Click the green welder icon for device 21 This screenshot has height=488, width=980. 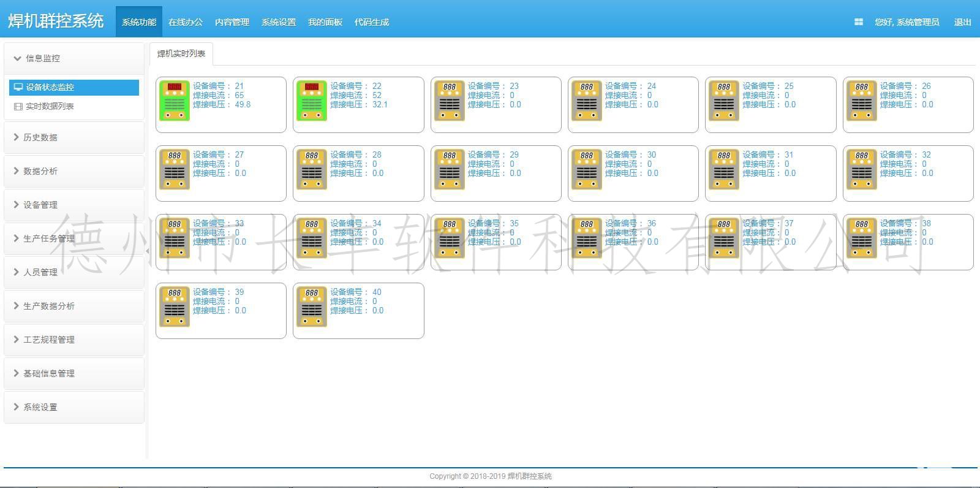point(175,101)
